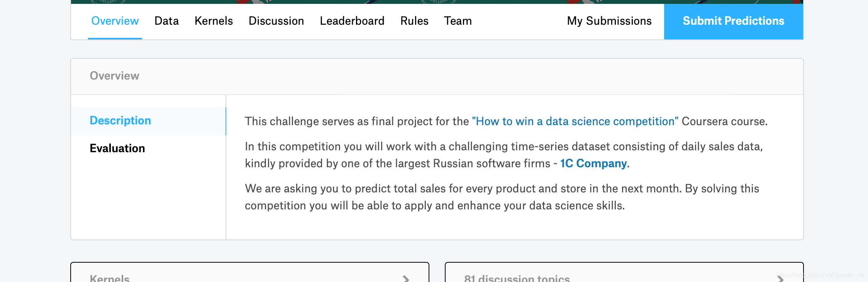The width and height of the screenshot is (868, 282).
Task: Select Description in the overview sidebar
Action: 148,121
